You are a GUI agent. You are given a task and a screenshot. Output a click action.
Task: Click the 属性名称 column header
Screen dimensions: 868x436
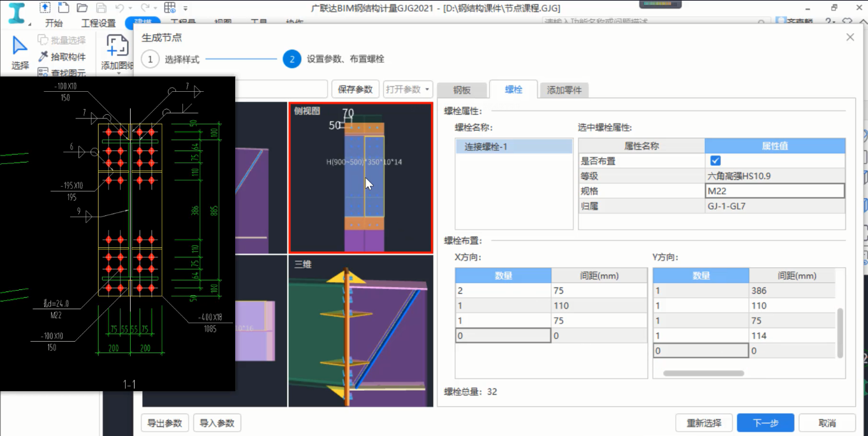[x=642, y=146]
